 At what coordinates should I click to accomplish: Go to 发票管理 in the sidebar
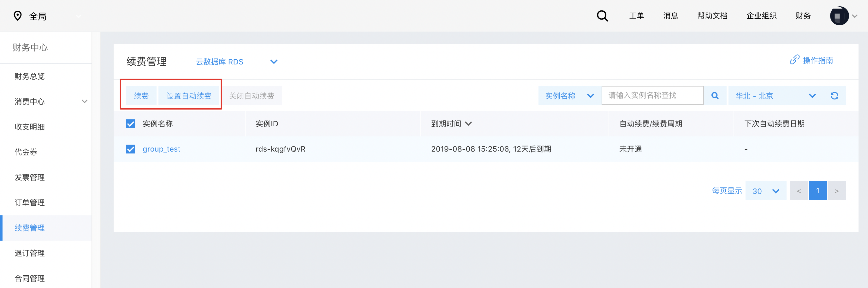(30, 177)
